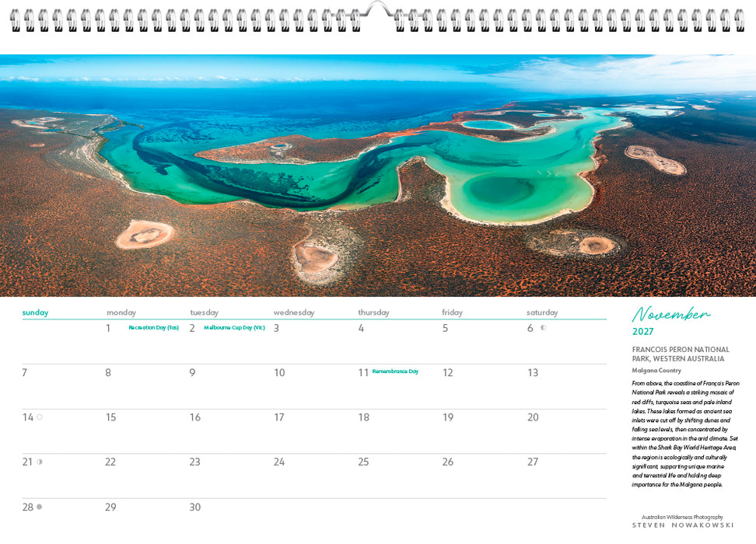Select date 12 in the Friday column
This screenshot has width=756, height=544.
(x=447, y=372)
